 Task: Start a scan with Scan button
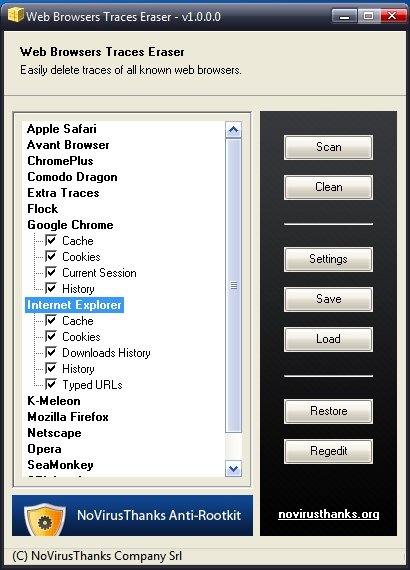pyautogui.click(x=328, y=147)
